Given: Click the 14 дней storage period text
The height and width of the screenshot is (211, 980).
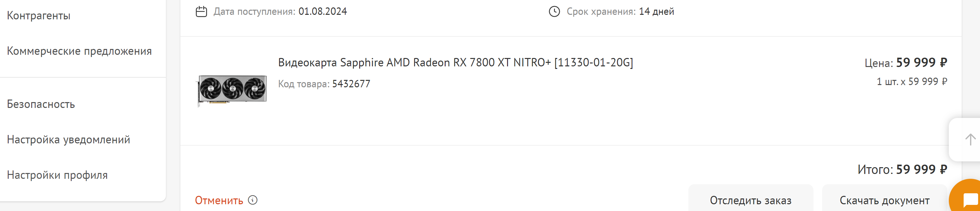Looking at the screenshot, I should [x=656, y=12].
